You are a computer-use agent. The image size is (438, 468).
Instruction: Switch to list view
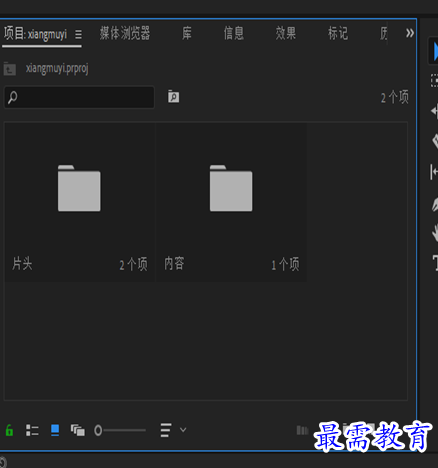coord(32,430)
